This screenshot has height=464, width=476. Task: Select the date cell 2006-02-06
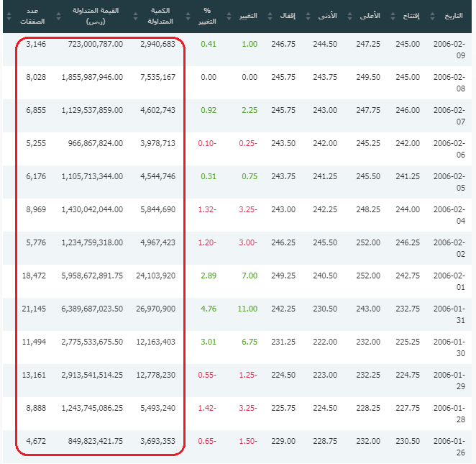click(449, 149)
